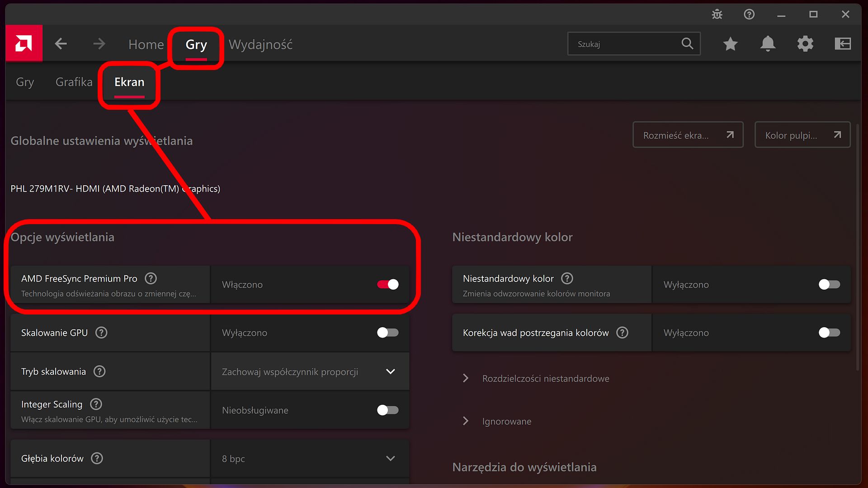The image size is (868, 488).
Task: Show help for Integer Scaling
Action: point(96,404)
